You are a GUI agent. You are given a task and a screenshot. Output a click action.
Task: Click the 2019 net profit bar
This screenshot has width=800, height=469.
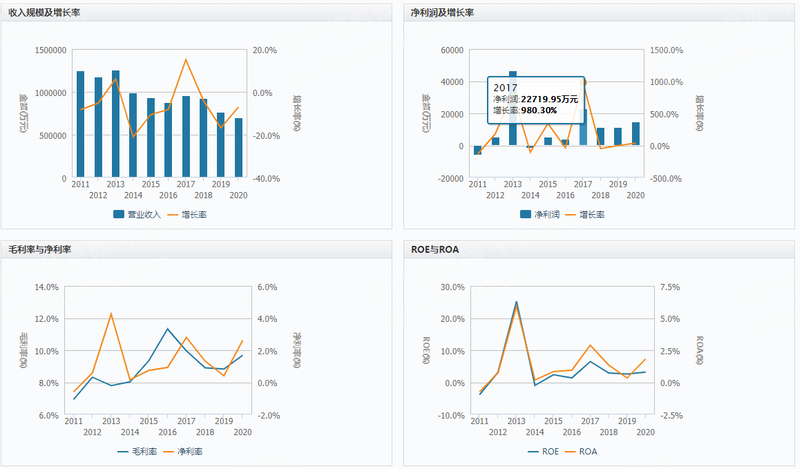click(618, 137)
